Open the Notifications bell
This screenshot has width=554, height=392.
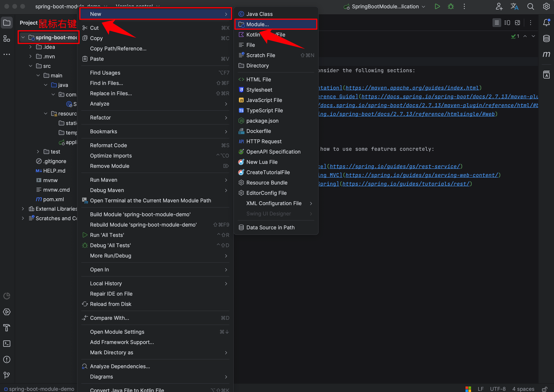click(x=546, y=22)
